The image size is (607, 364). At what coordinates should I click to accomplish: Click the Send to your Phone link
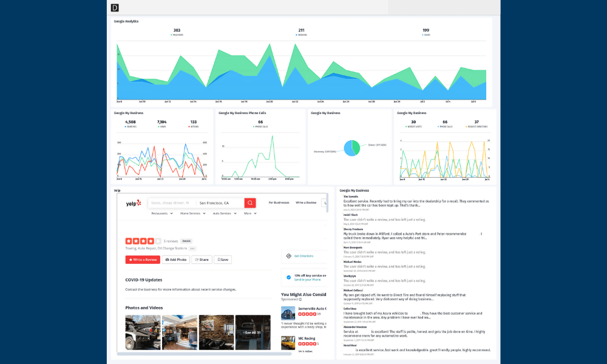[307, 280]
